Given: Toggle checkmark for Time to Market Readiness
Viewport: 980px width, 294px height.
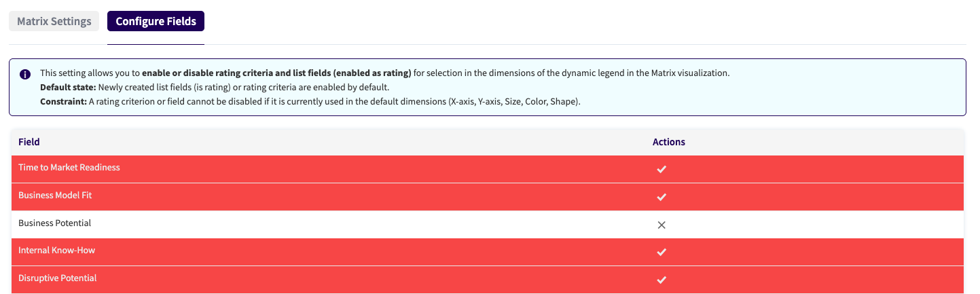Looking at the screenshot, I should pos(661,169).
